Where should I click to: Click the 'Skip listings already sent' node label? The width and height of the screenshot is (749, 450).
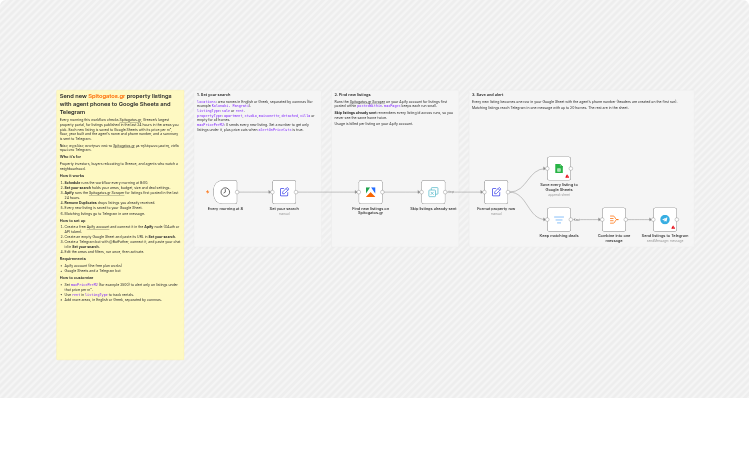pos(433,209)
